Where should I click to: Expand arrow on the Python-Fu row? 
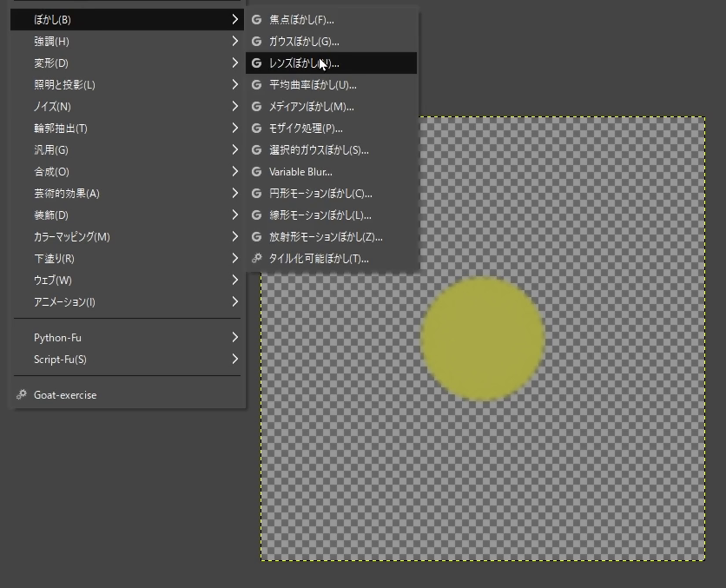click(x=234, y=338)
